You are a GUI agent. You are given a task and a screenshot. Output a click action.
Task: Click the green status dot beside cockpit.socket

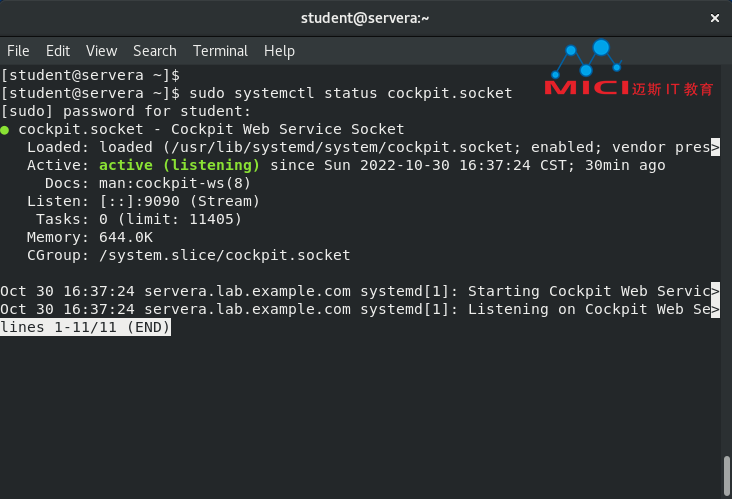point(5,130)
